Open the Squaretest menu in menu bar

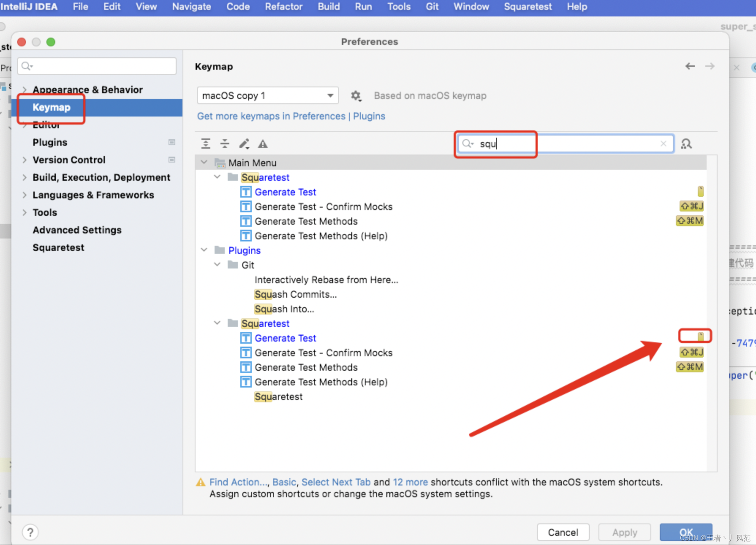point(528,7)
